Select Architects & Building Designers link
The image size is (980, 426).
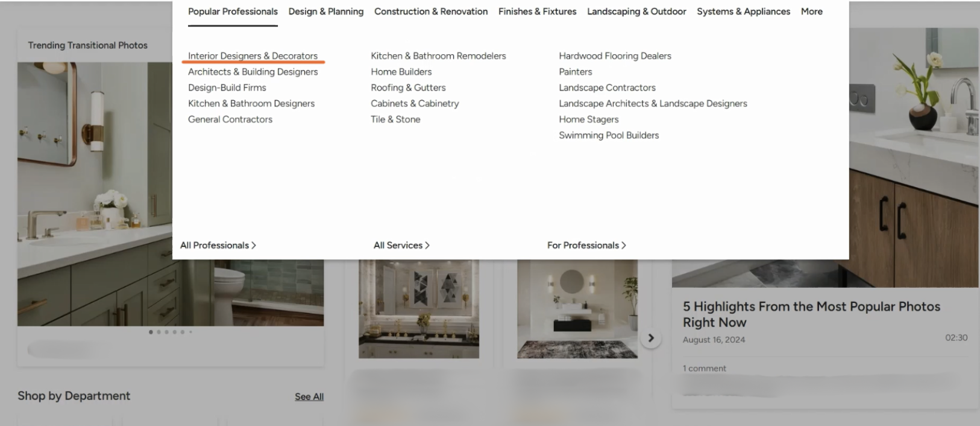[x=253, y=72]
